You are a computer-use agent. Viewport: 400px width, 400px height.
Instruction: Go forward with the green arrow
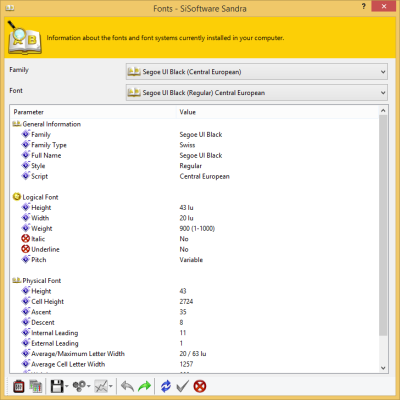coord(145,386)
